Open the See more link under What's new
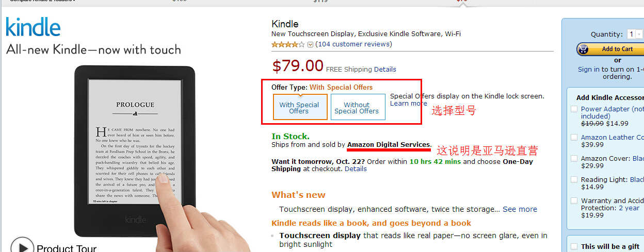This screenshot has width=644, height=252. [520, 209]
